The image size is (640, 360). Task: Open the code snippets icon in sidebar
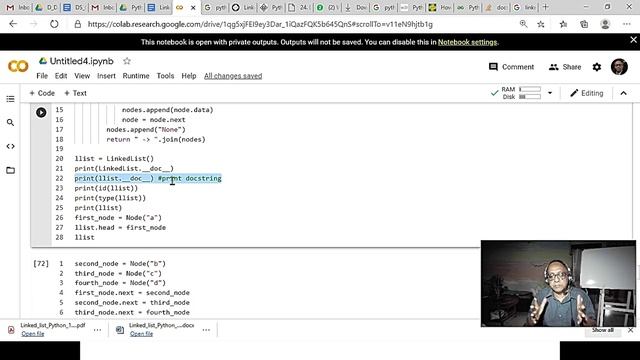point(10,146)
